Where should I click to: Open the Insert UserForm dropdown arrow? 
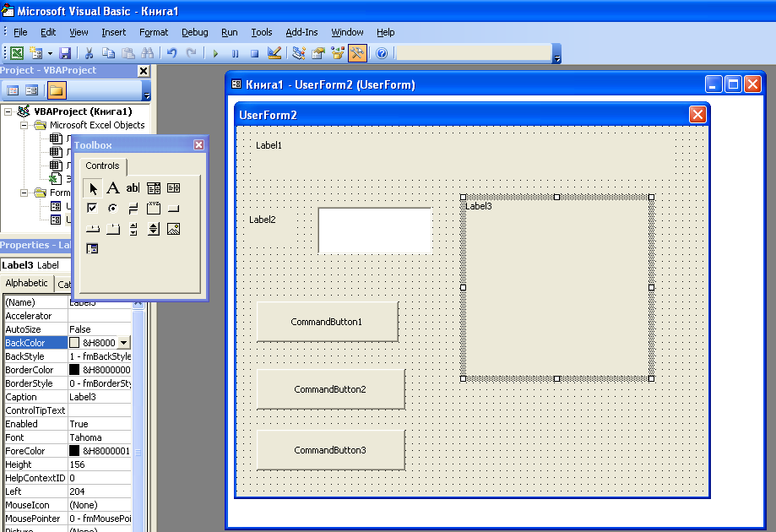(50, 53)
